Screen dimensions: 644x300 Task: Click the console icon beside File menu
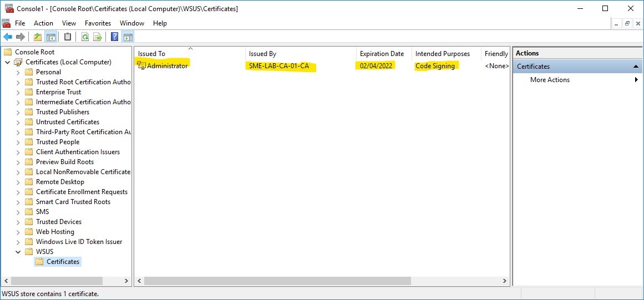click(x=6, y=23)
